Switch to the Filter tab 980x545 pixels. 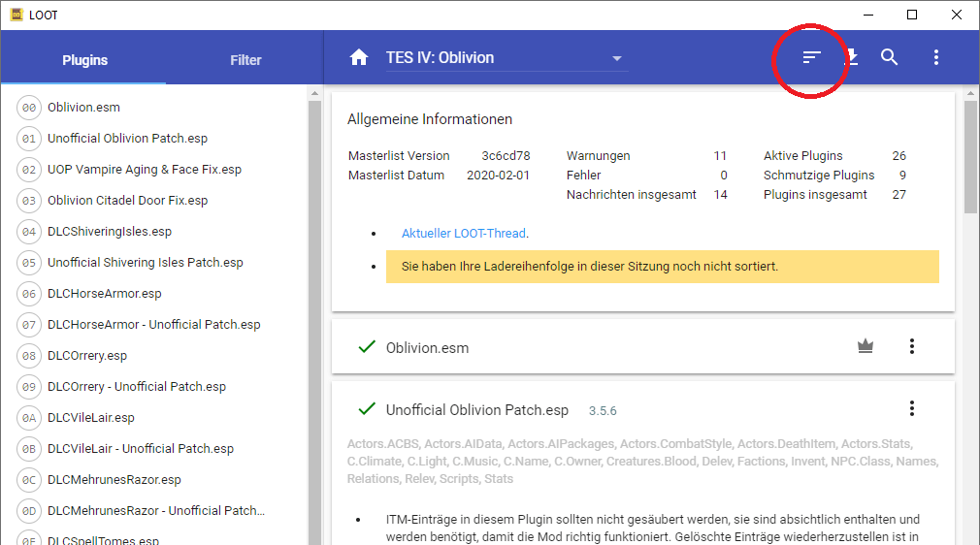click(x=245, y=60)
